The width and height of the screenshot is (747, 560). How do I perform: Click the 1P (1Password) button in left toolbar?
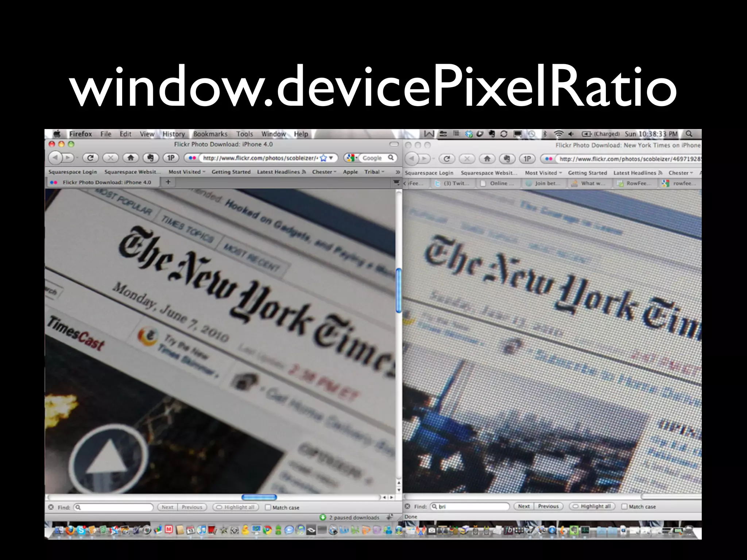[x=171, y=158]
